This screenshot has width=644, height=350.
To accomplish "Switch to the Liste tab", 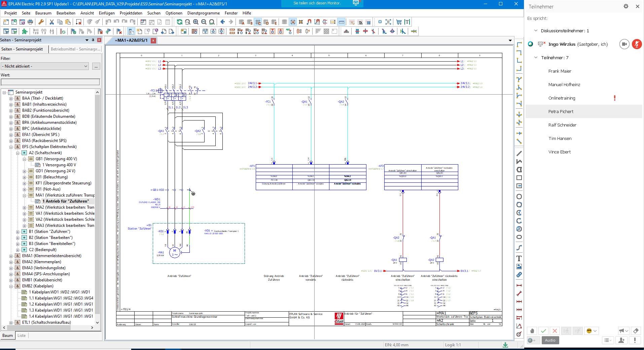I will click(22, 335).
